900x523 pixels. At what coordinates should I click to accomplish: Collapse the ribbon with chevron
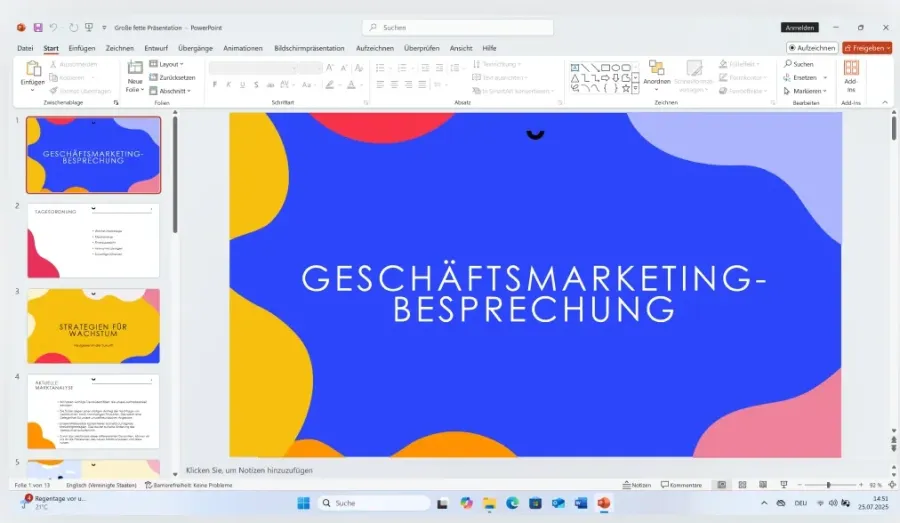point(885,102)
